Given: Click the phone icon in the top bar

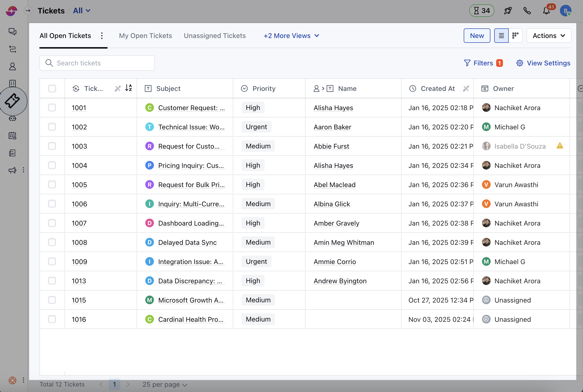Looking at the screenshot, I should coord(527,11).
